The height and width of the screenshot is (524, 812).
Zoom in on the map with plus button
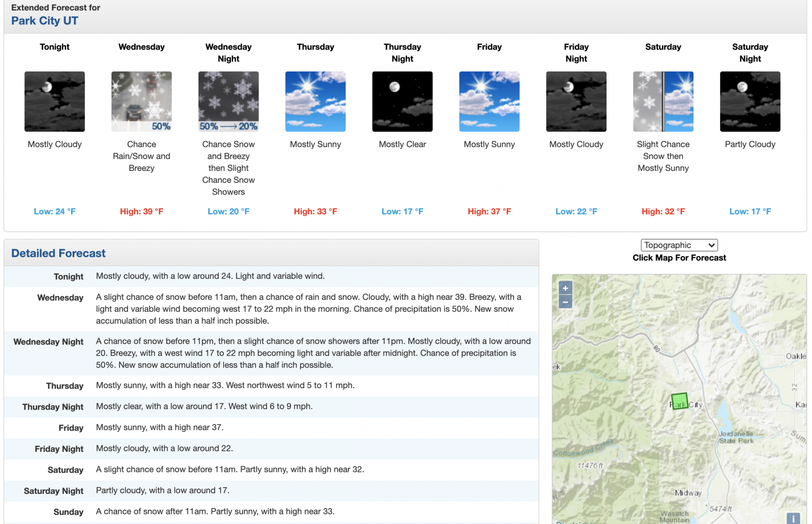point(565,288)
